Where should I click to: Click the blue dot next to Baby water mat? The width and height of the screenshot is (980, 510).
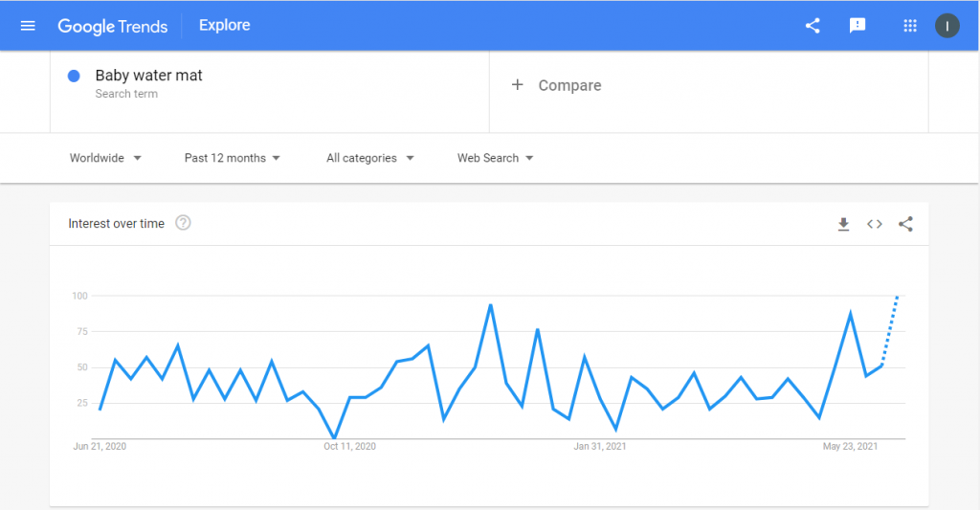click(74, 77)
